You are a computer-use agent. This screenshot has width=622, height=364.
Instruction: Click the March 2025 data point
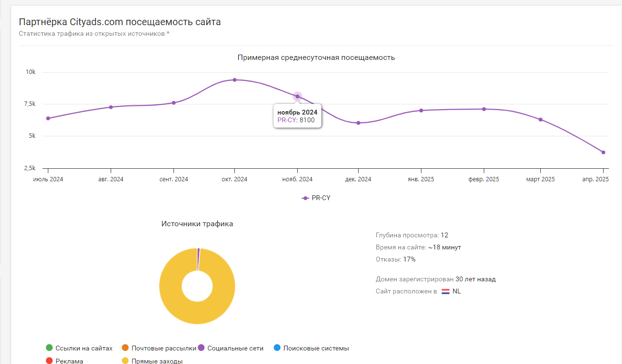[540, 119]
